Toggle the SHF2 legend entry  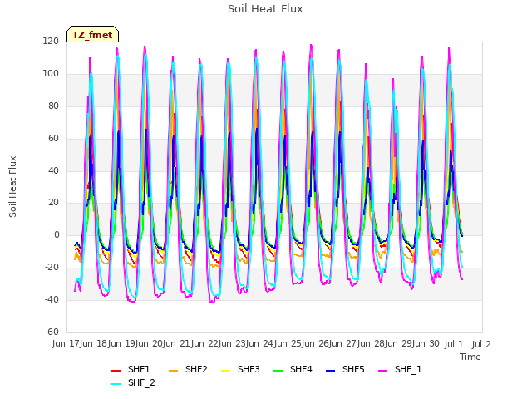click(188, 369)
